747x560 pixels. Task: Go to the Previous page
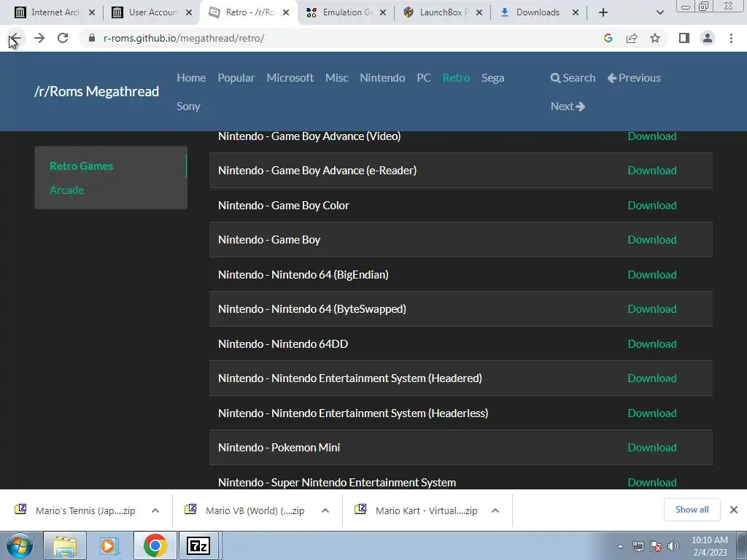(634, 77)
